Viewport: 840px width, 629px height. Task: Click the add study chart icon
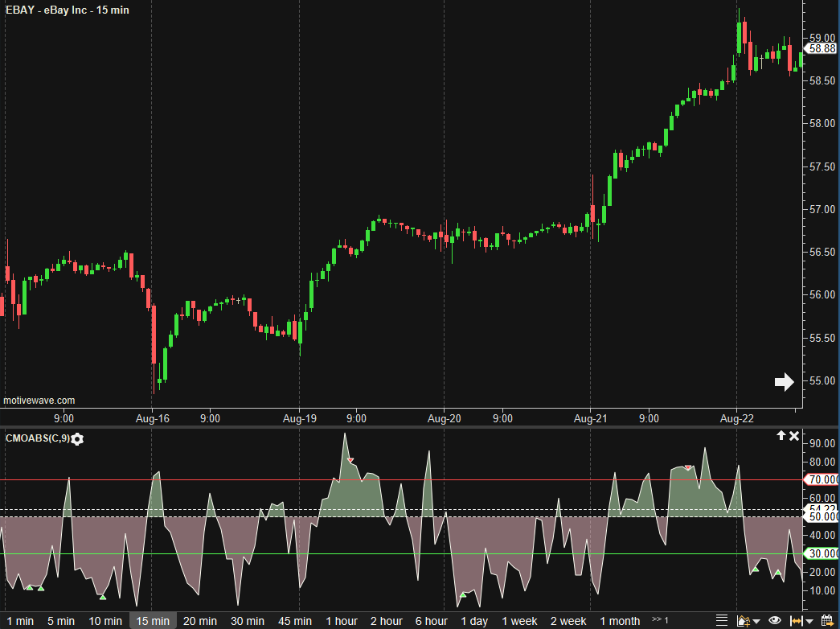[743, 620]
